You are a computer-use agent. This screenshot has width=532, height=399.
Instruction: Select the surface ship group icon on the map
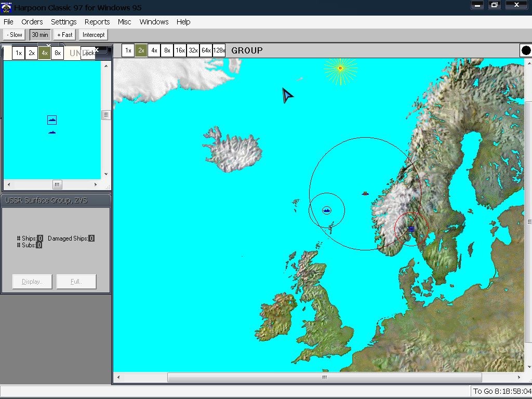(x=327, y=210)
